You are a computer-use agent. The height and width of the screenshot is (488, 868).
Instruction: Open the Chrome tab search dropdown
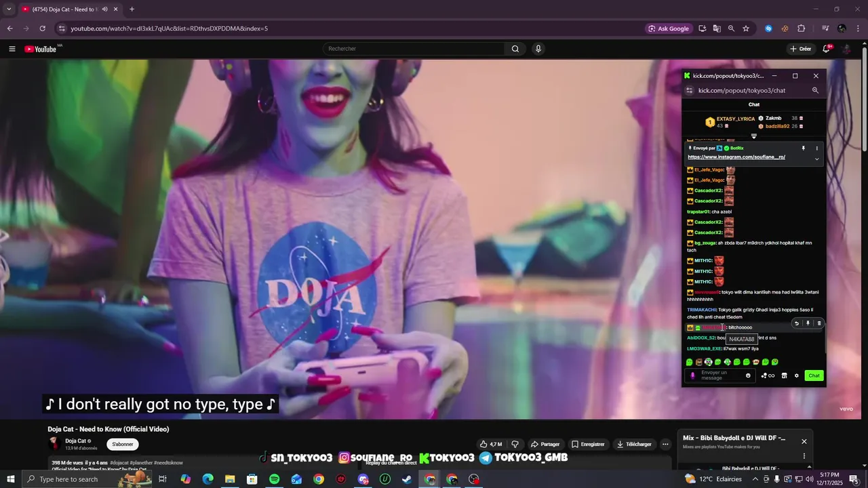(x=8, y=9)
